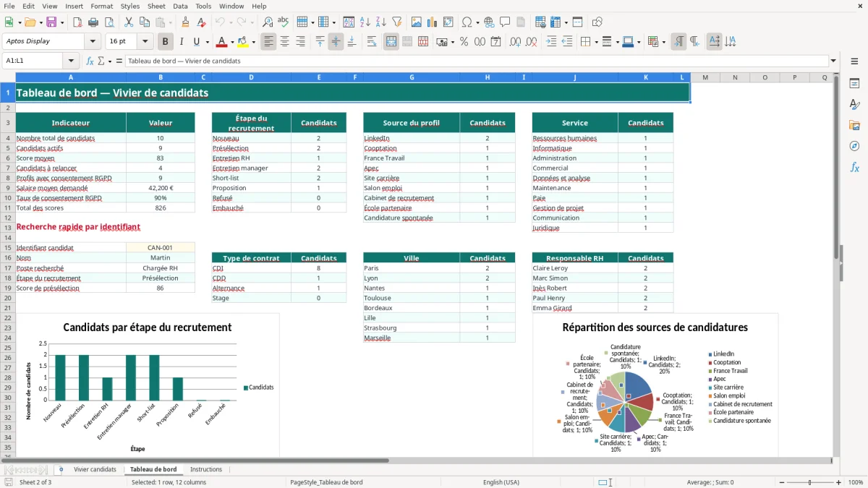Select cell with CAN-001 identifier
The height and width of the screenshot is (488, 868).
point(161,247)
